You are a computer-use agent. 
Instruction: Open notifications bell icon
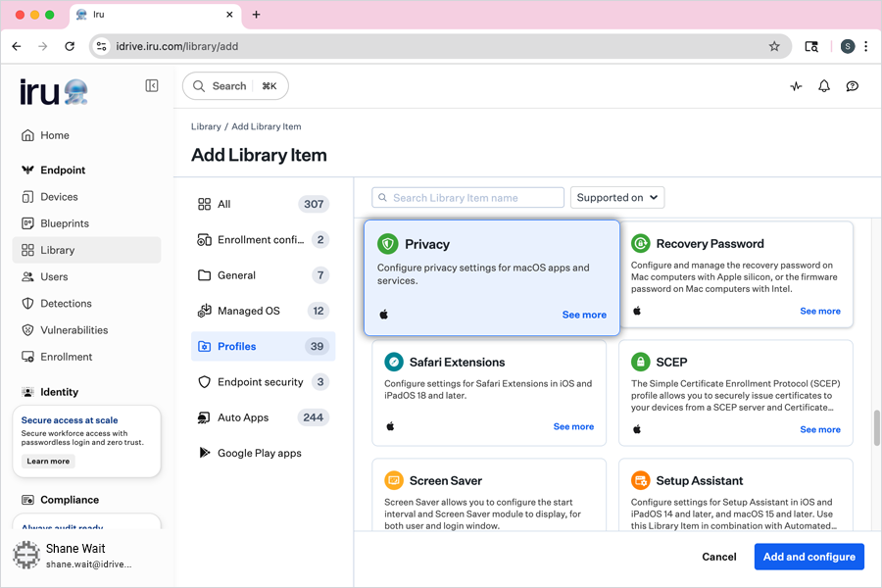[x=824, y=86]
